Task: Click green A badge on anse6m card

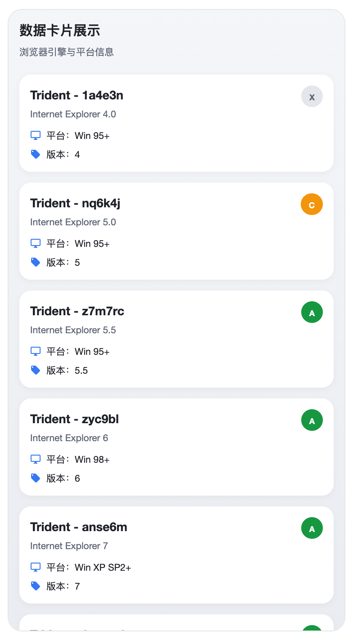Action: tap(312, 528)
